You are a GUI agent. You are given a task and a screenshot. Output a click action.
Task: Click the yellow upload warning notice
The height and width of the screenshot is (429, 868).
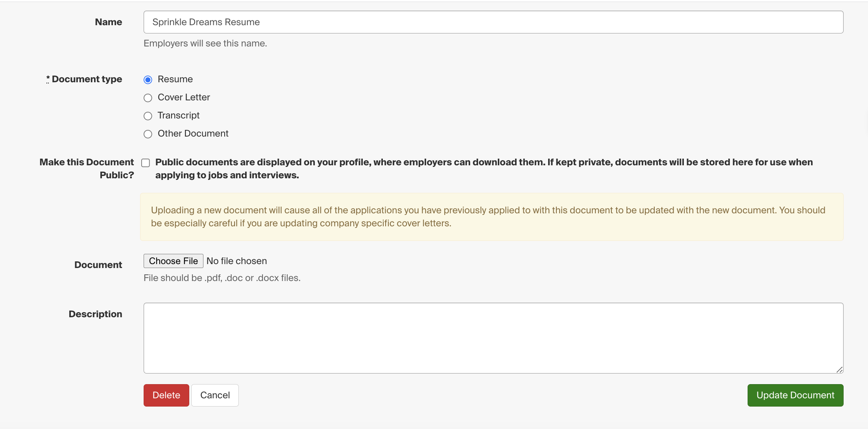coord(492,217)
